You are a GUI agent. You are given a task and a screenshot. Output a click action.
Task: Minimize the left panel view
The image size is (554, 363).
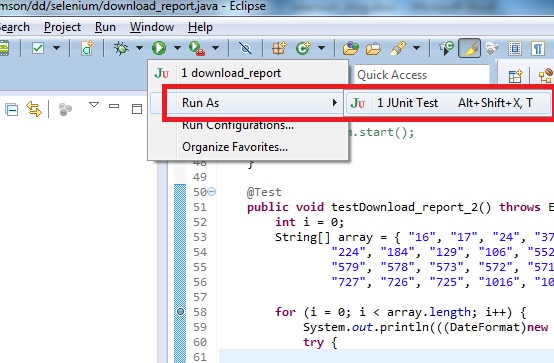tap(114, 106)
